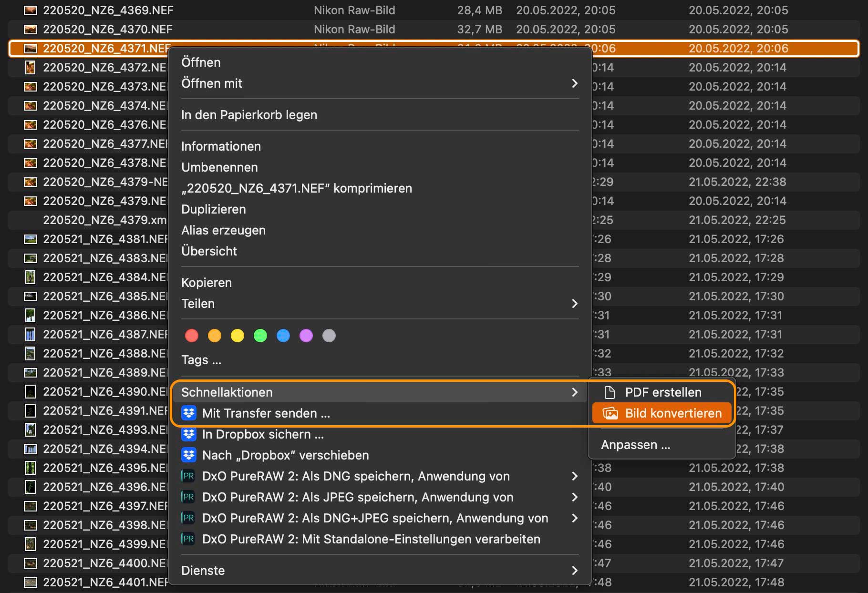This screenshot has height=593, width=868.
Task: Open Anpassen … in quick actions submenu
Action: tap(635, 445)
